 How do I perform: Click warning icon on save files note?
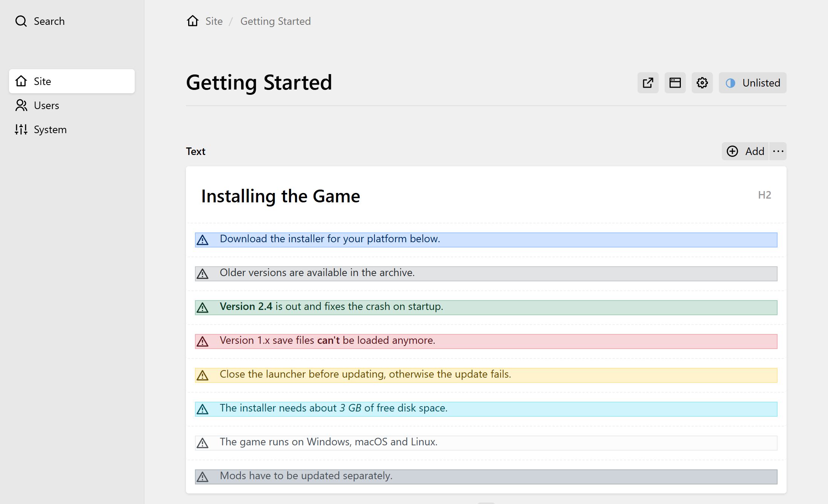click(x=202, y=342)
